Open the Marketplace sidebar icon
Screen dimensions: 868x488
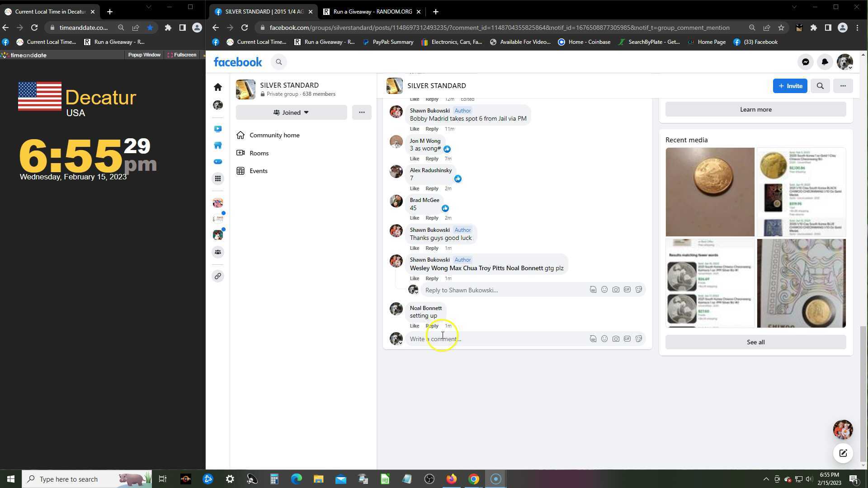pyautogui.click(x=218, y=145)
